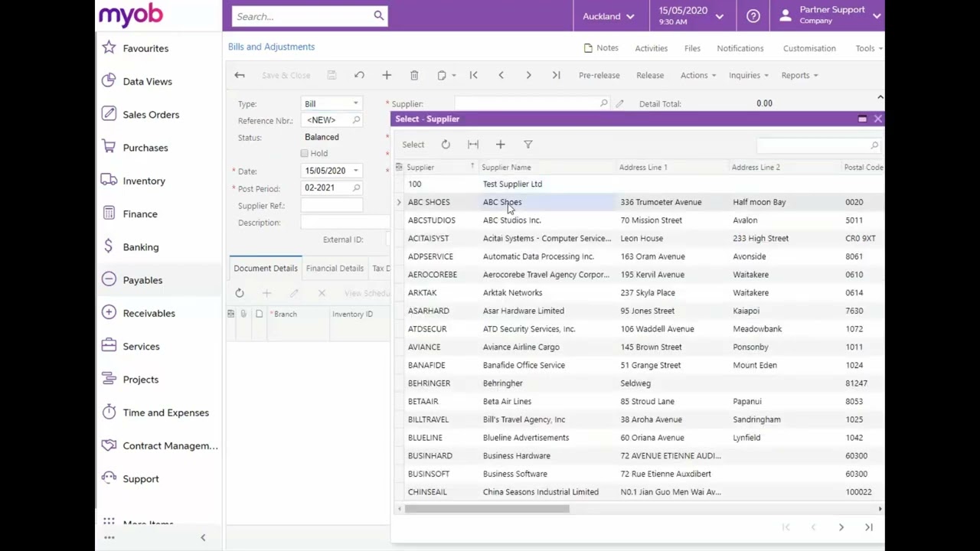Viewport: 980px width, 551px height.
Task: Switch to Document Details tab
Action: 266,269
